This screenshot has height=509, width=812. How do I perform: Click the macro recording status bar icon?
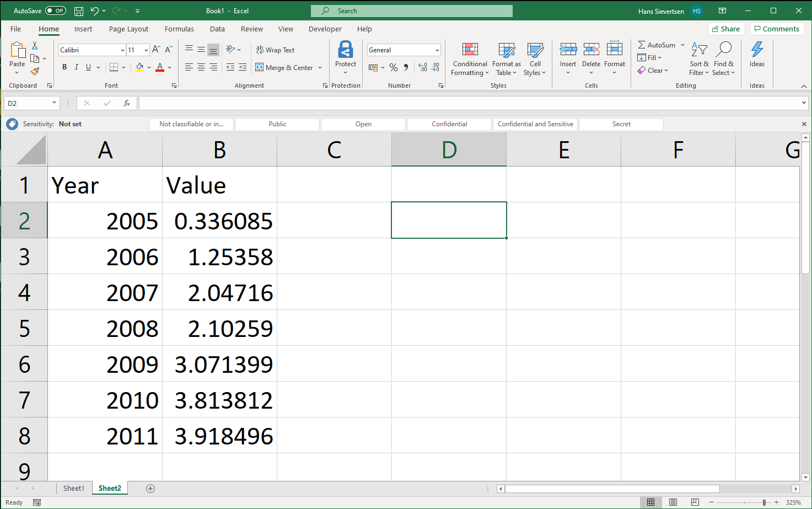point(37,502)
